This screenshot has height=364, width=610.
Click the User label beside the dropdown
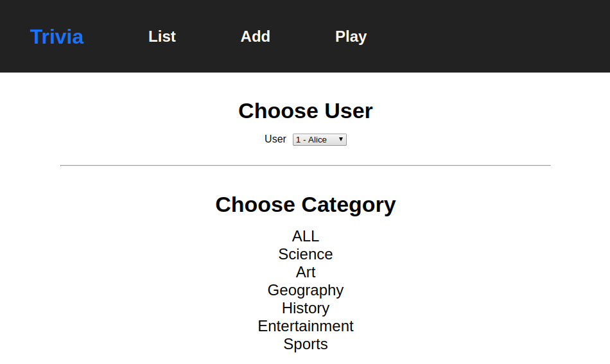pos(275,139)
